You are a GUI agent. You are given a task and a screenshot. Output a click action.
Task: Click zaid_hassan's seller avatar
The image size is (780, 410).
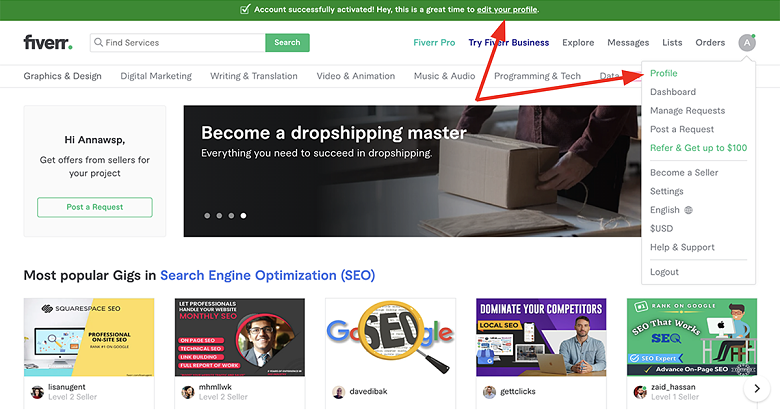(640, 392)
